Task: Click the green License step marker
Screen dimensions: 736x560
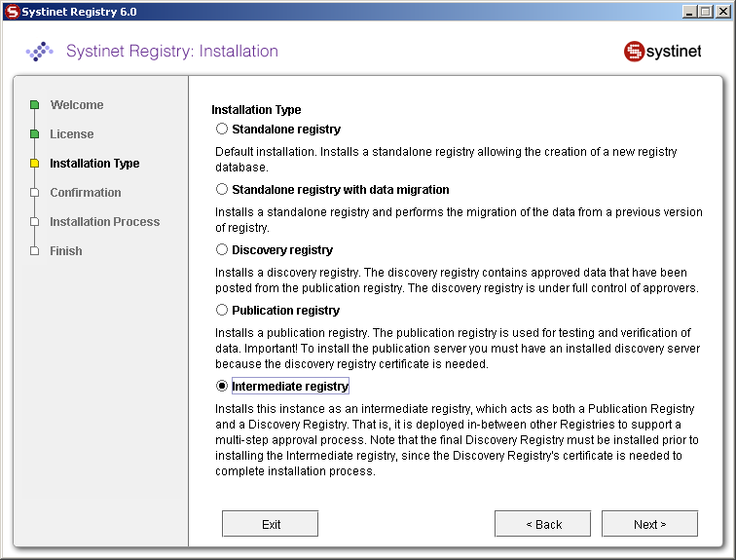Action: pos(34,134)
